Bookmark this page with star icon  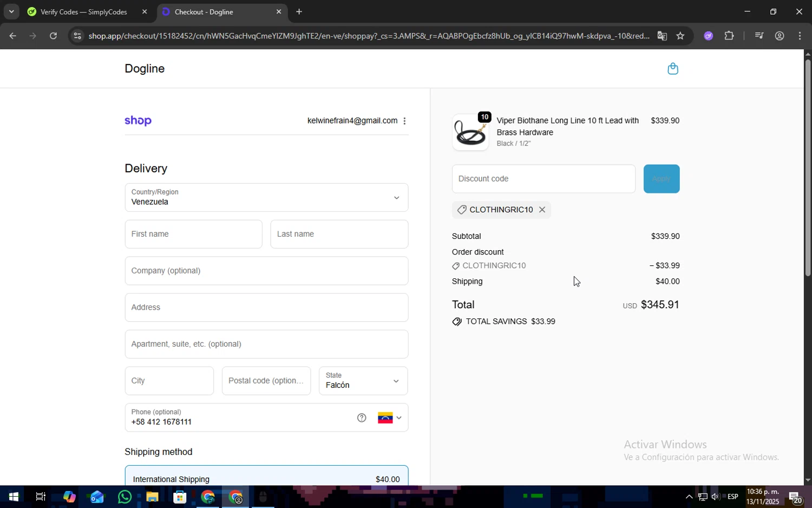pos(681,36)
